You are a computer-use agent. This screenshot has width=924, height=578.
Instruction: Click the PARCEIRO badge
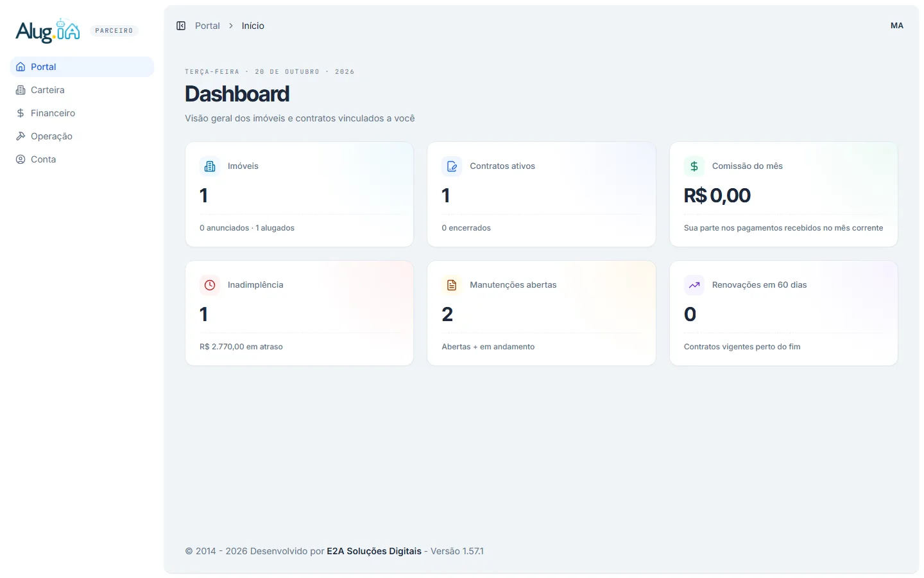(114, 31)
